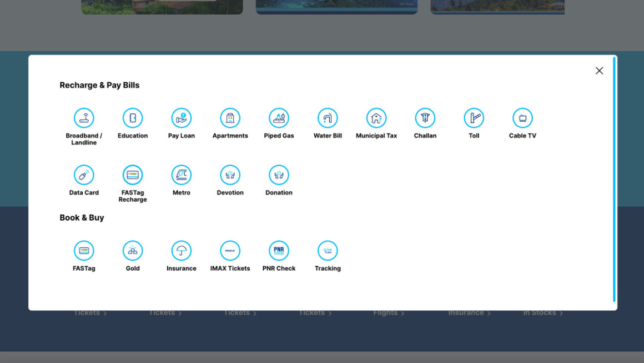Select the Municipal Tax icon

376,118
